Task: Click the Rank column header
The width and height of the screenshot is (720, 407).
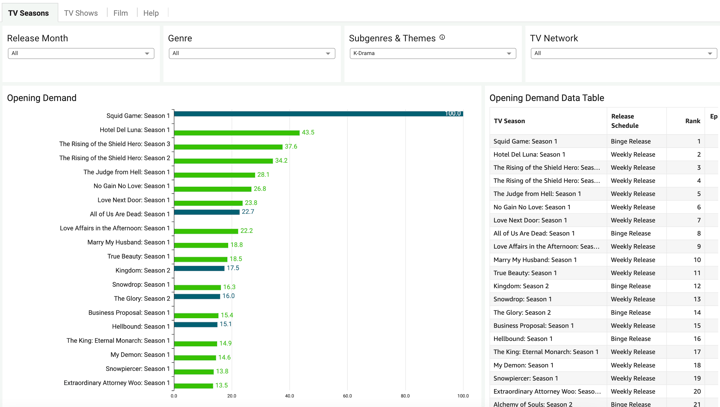Action: pos(692,121)
